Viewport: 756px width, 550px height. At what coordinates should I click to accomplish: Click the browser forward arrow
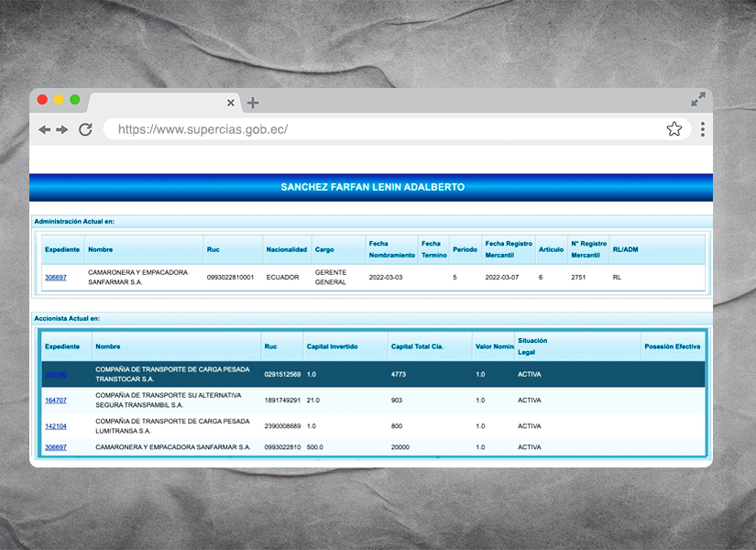62,130
